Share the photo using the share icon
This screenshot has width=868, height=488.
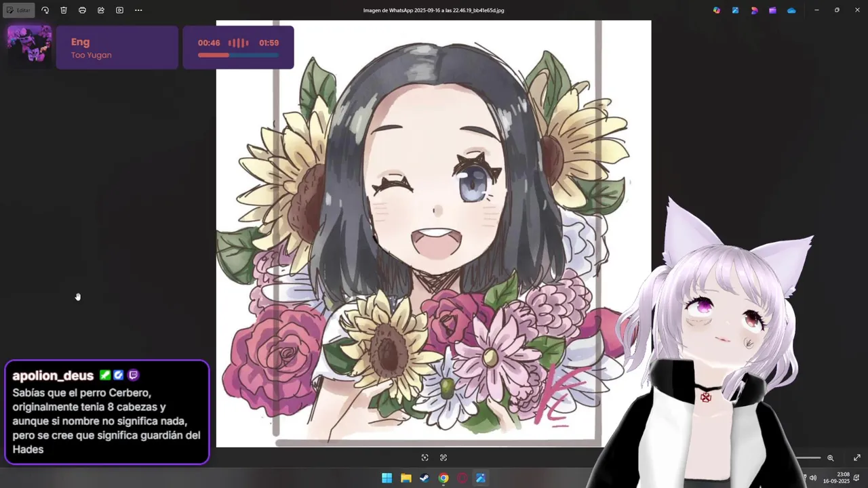[x=101, y=10]
